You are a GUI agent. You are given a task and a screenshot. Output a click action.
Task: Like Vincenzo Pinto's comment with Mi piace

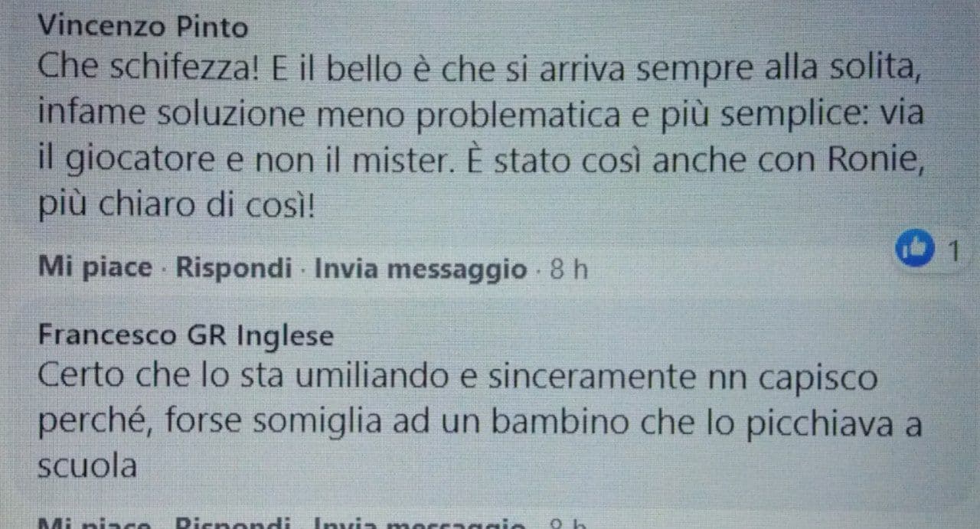[96, 268]
